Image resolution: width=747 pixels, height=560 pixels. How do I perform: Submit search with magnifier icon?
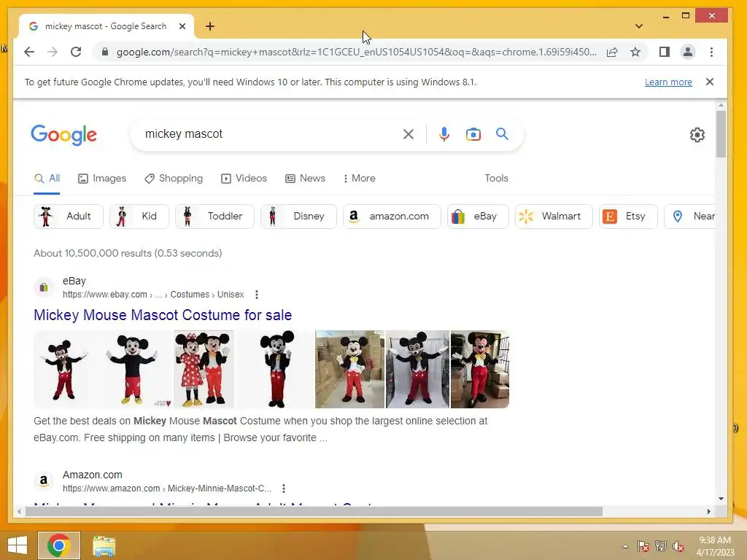tap(502, 134)
